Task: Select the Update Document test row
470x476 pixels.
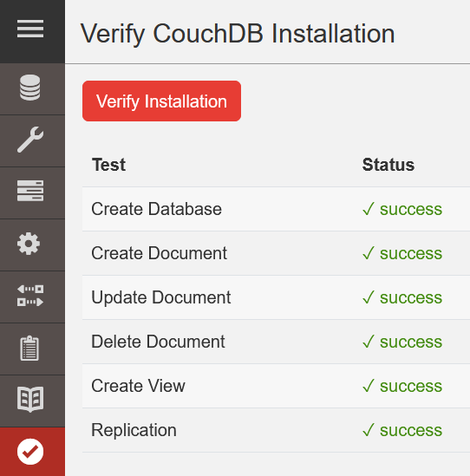Action: click(276, 297)
